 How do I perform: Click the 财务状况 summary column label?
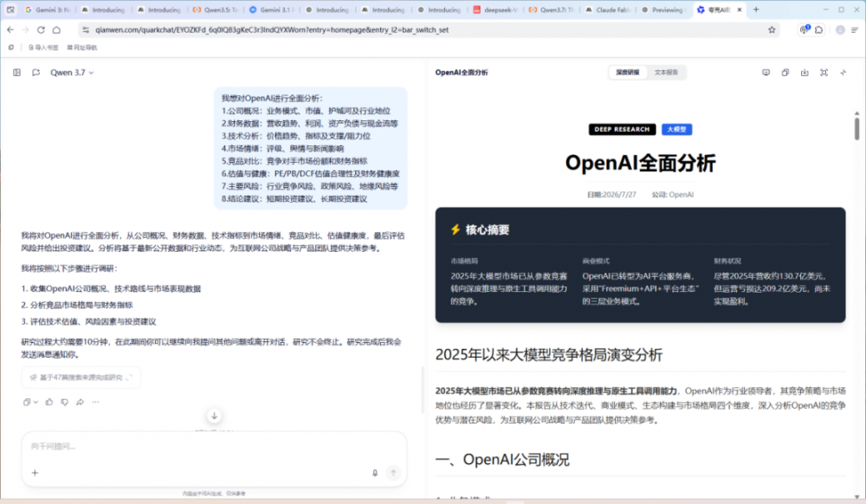tap(727, 262)
